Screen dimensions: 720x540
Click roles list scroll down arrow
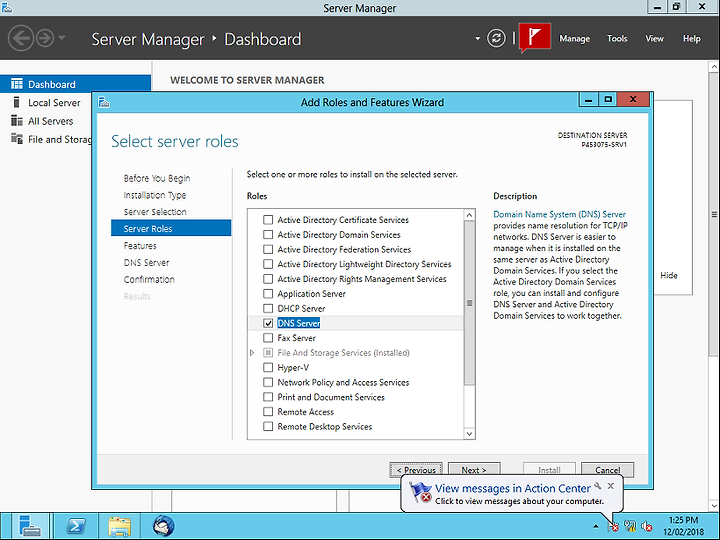tap(469, 433)
